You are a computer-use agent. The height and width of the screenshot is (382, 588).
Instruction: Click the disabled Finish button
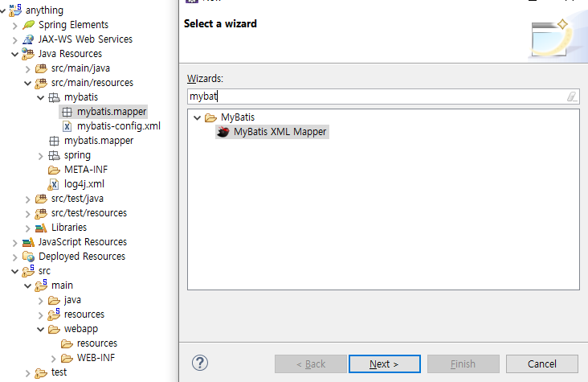(x=463, y=364)
